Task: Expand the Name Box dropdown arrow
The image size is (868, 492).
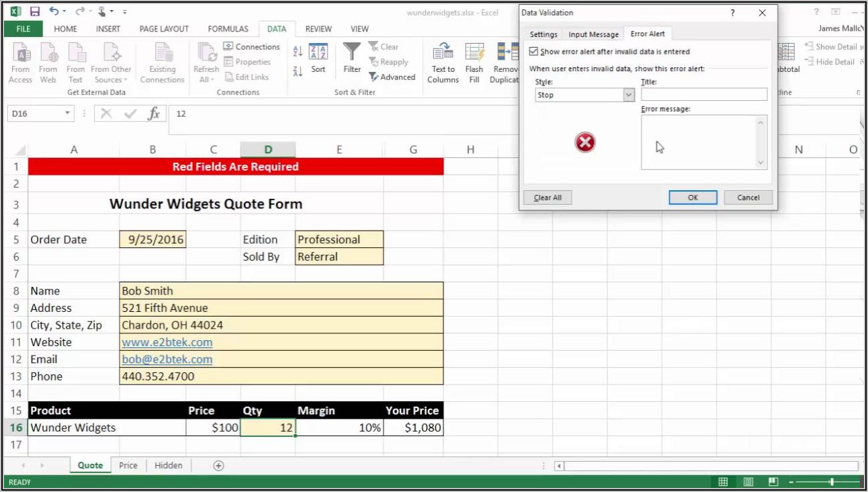Action: pyautogui.click(x=67, y=114)
